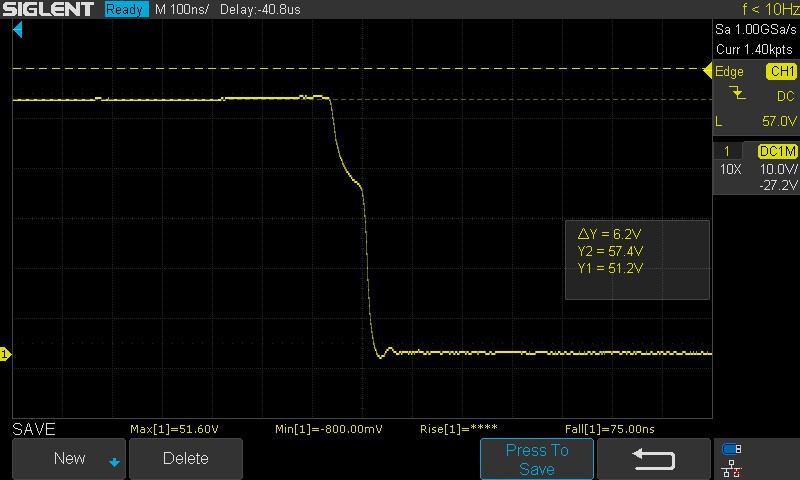Select the SAVE menu label

(33, 429)
